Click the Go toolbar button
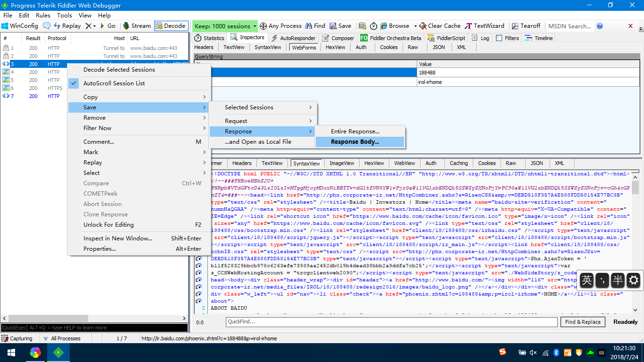The width and height of the screenshot is (644, 362). 107,26
